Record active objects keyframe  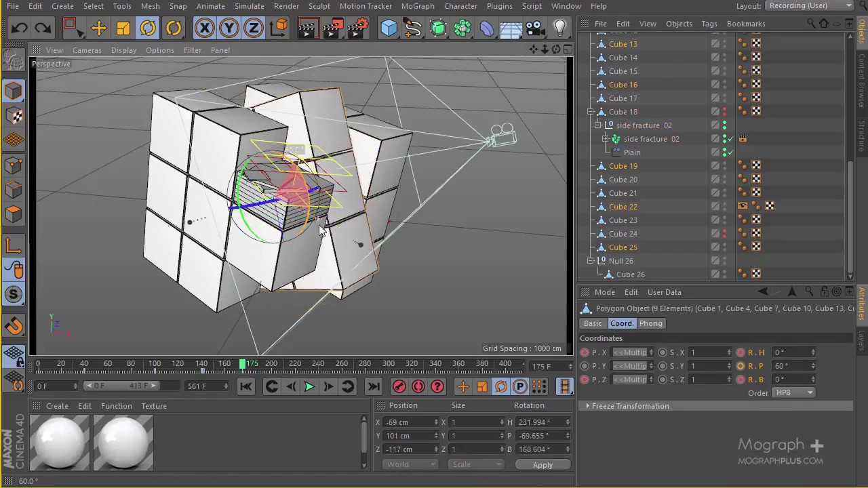pyautogui.click(x=399, y=386)
